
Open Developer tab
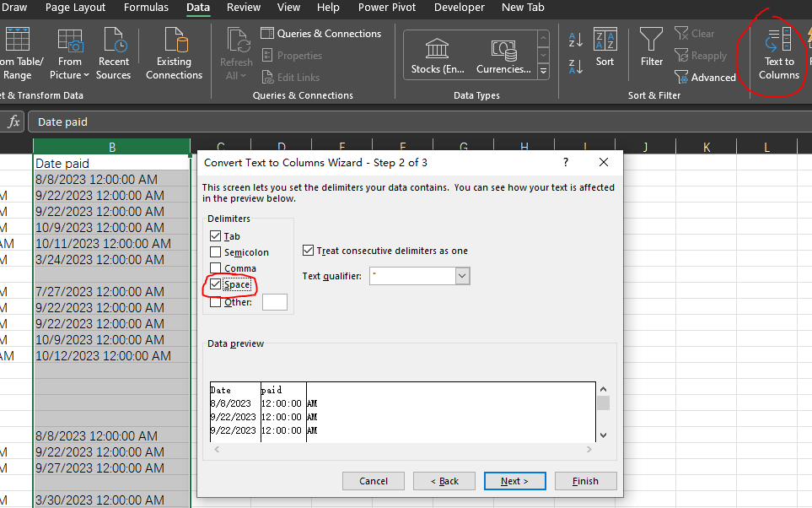click(460, 8)
